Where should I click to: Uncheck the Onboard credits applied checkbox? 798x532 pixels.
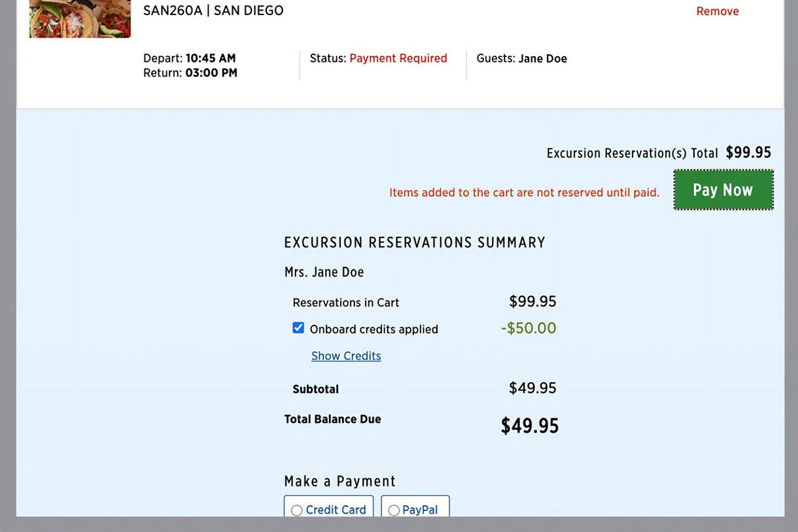pyautogui.click(x=298, y=328)
